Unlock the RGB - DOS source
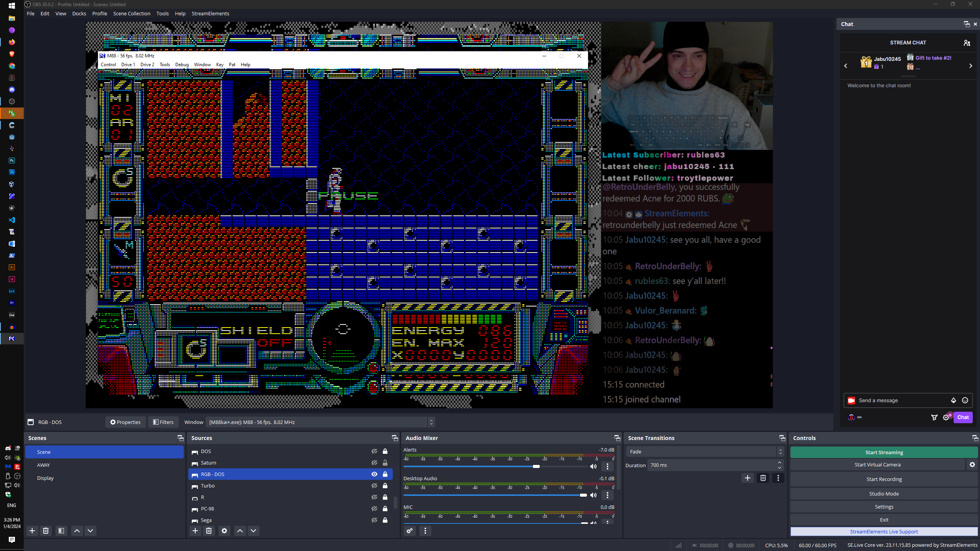This screenshot has width=980, height=551. tap(385, 474)
